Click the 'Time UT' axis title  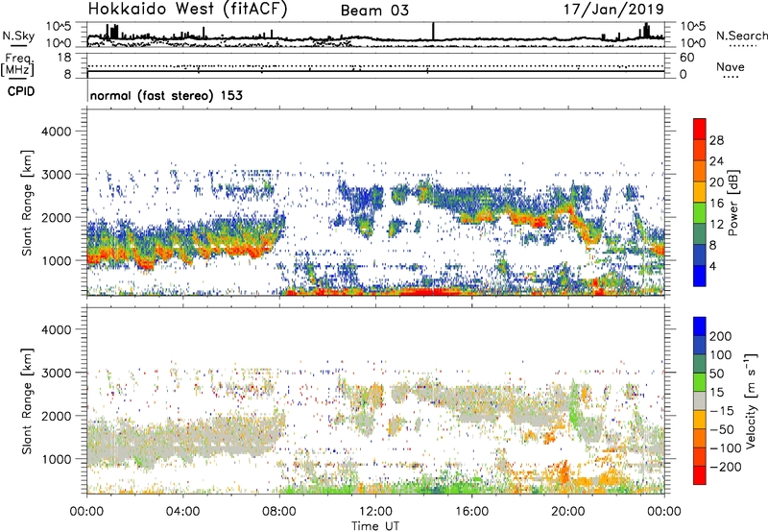click(375, 525)
